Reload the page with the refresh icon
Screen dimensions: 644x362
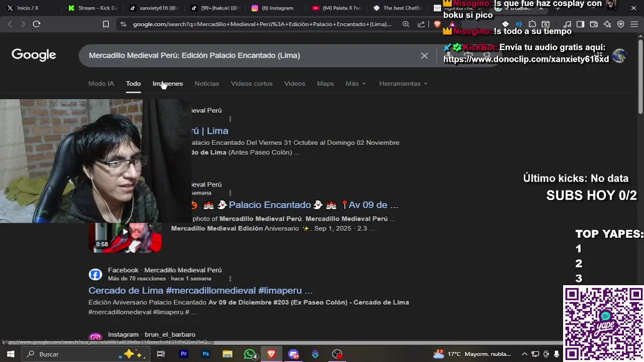(37, 24)
